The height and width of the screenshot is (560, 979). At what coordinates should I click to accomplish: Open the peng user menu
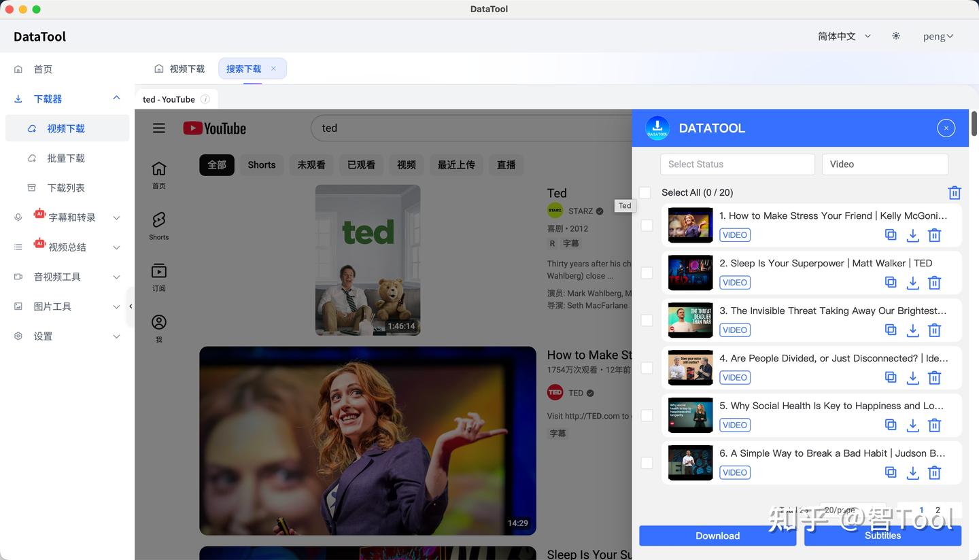point(938,36)
